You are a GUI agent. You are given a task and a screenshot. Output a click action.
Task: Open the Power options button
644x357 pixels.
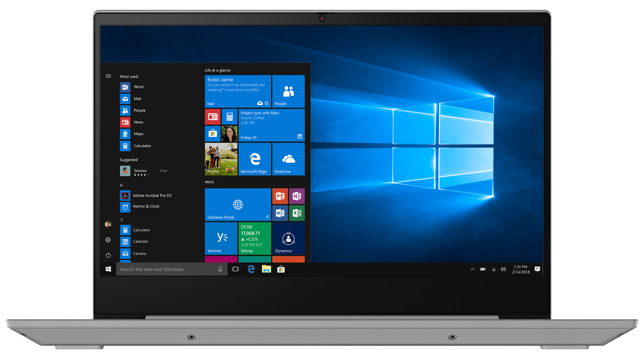click(108, 255)
